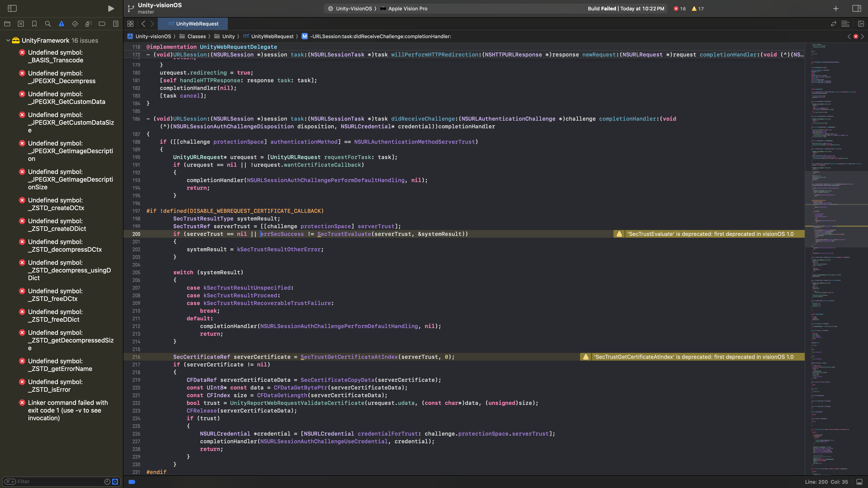Open the Test navigator diamond icon

pyautogui.click(x=75, y=24)
